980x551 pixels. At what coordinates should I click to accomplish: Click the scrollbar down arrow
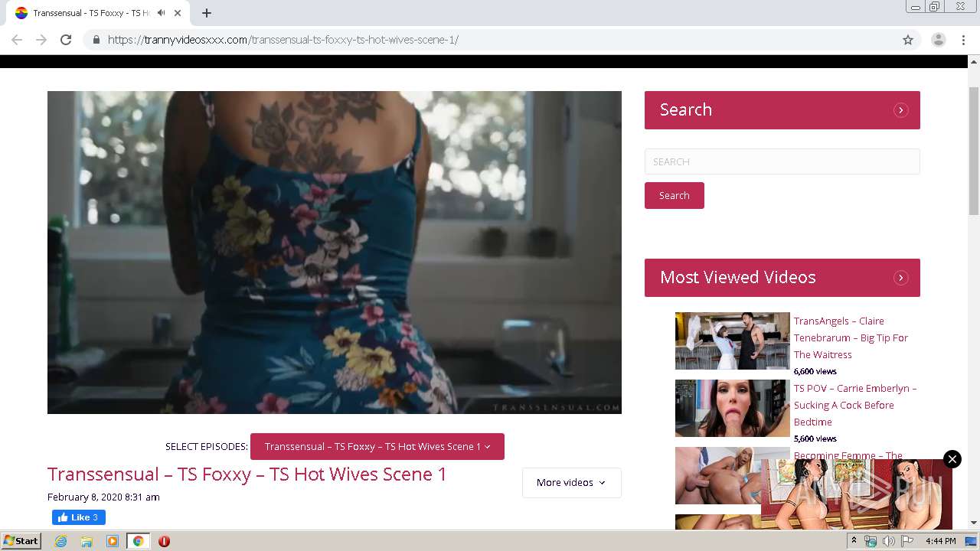(x=974, y=523)
